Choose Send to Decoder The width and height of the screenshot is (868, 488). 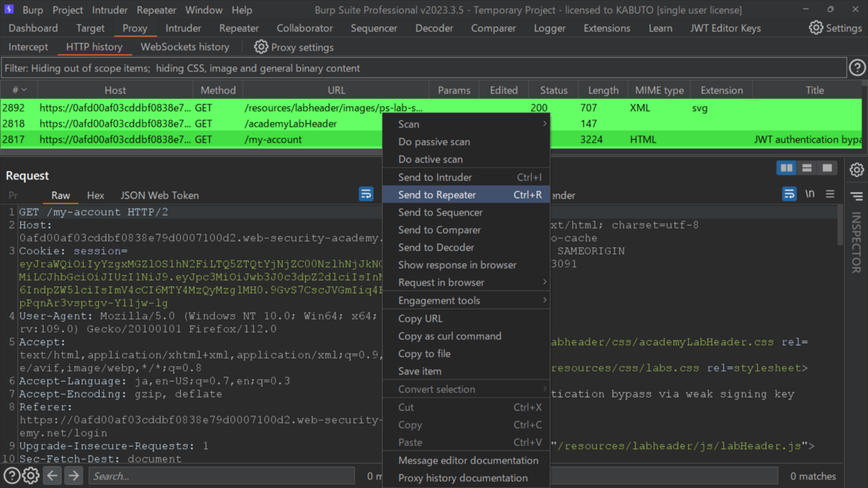coord(466,247)
